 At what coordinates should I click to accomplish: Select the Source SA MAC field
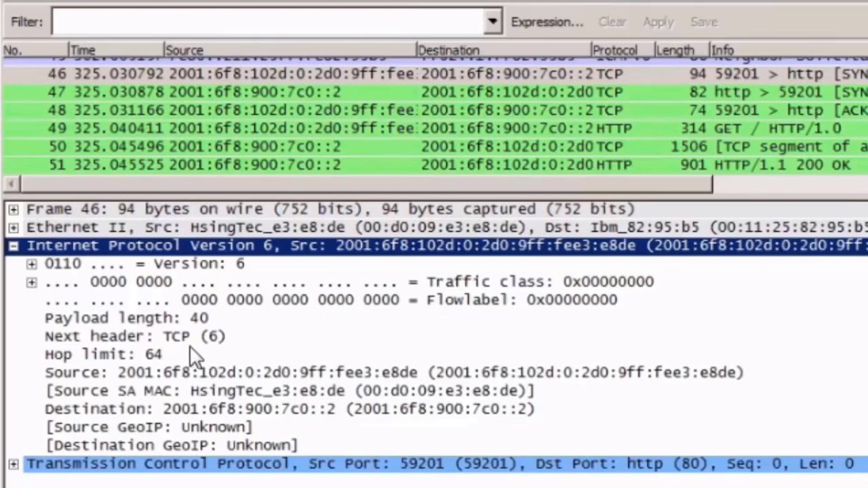(x=290, y=391)
